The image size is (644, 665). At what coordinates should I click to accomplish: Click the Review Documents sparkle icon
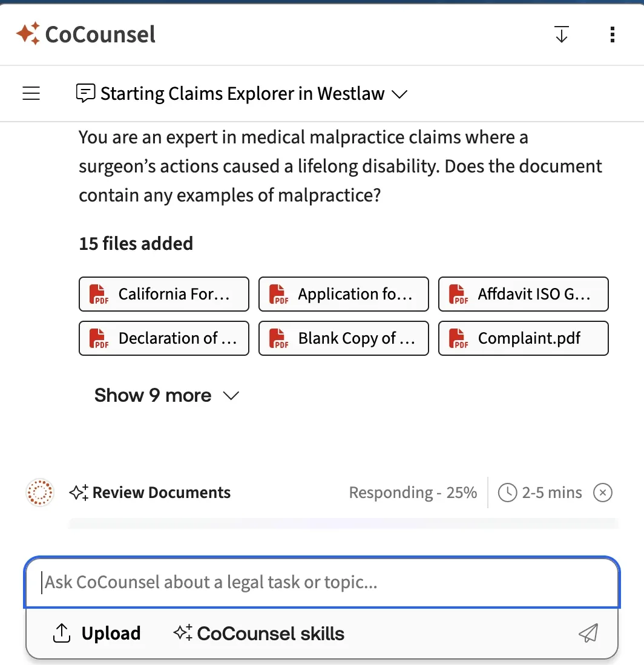pos(79,493)
